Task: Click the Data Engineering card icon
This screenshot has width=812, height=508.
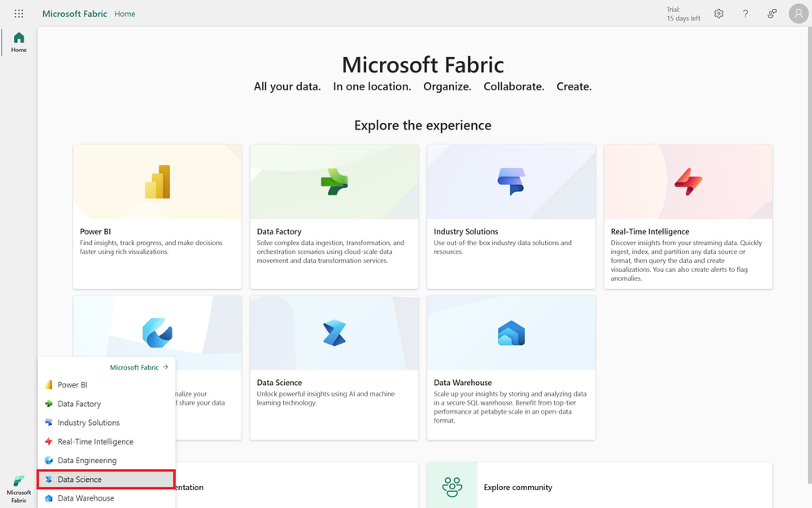Action: 157,333
